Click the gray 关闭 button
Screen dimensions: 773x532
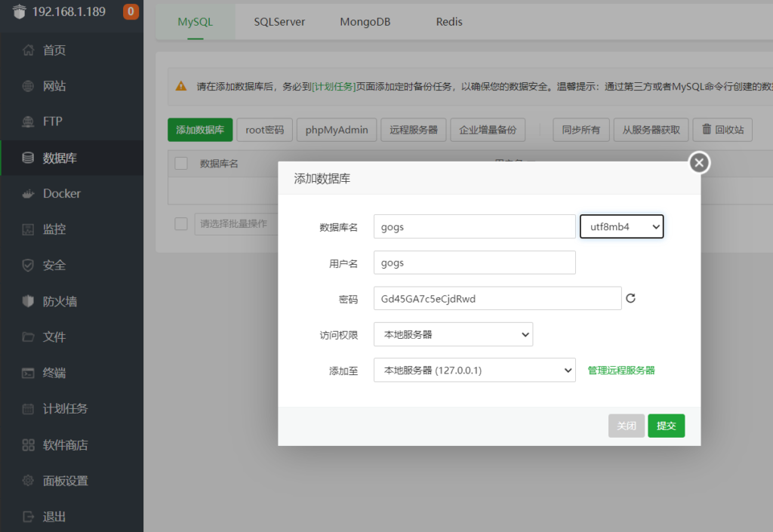click(626, 426)
